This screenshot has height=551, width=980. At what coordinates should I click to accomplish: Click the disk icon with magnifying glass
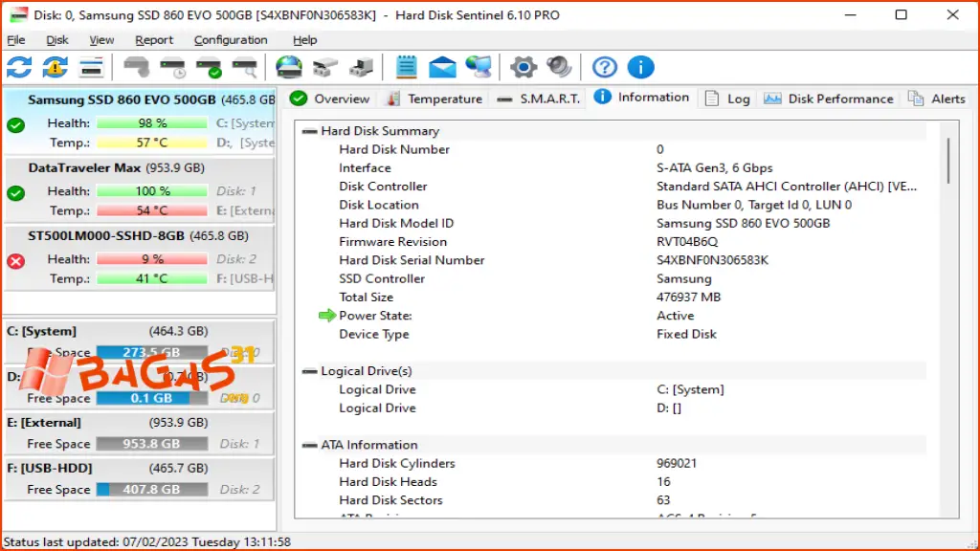(x=245, y=68)
